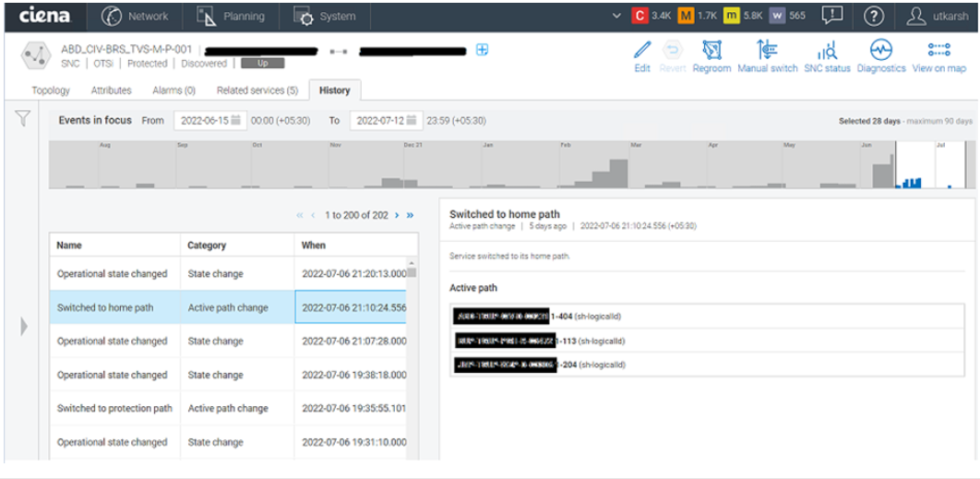Open the filter funnel icon

(x=23, y=118)
